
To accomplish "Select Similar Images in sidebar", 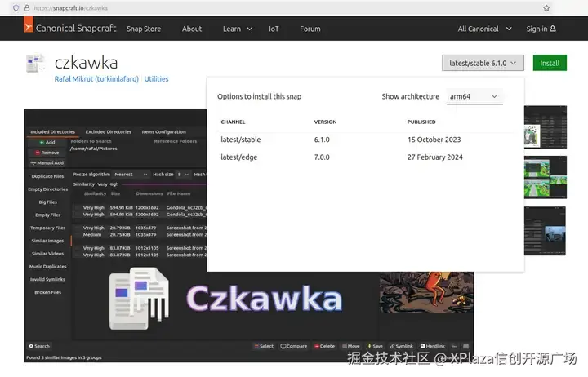I will [x=47, y=241].
